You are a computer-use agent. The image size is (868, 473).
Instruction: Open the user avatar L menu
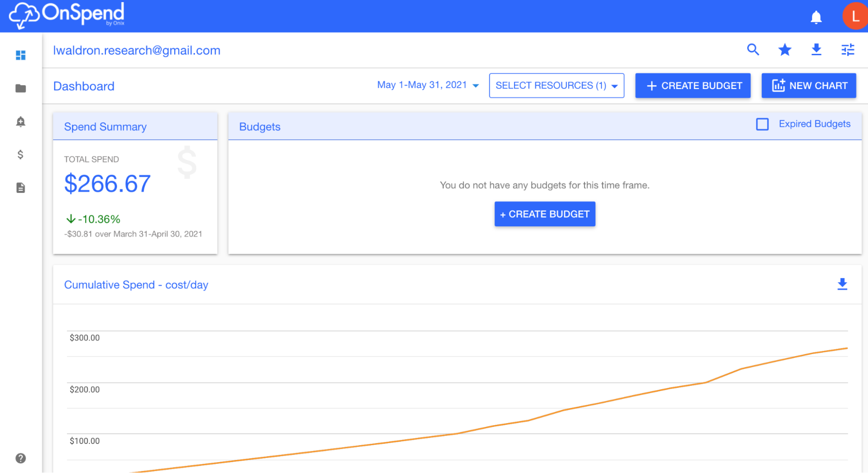coord(855,16)
